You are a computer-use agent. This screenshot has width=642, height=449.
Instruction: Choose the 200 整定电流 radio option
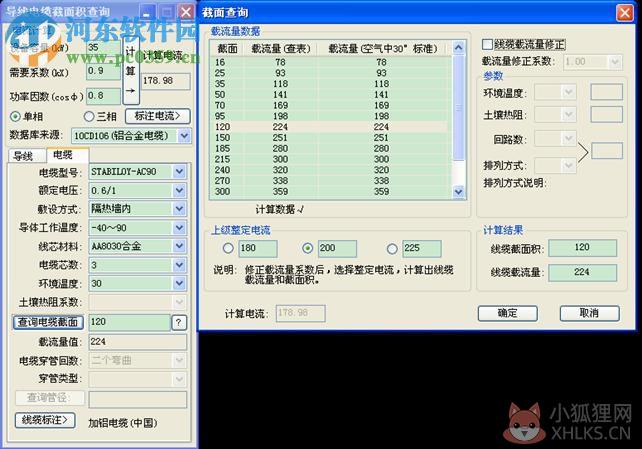coord(307,248)
